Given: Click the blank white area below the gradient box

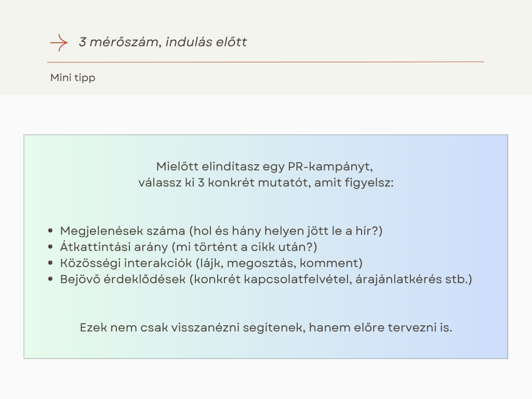Looking at the screenshot, I should tap(265, 379).
